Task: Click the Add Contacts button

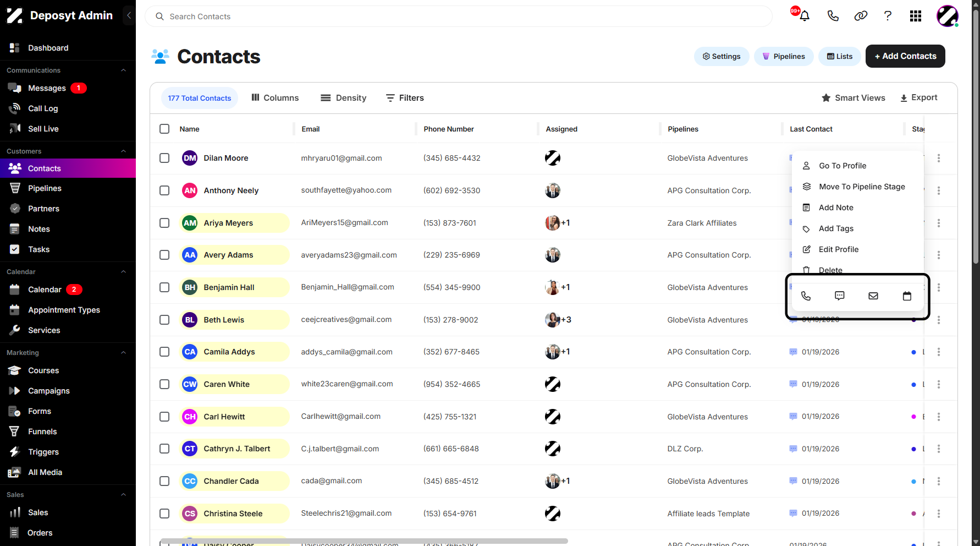Action: (905, 56)
